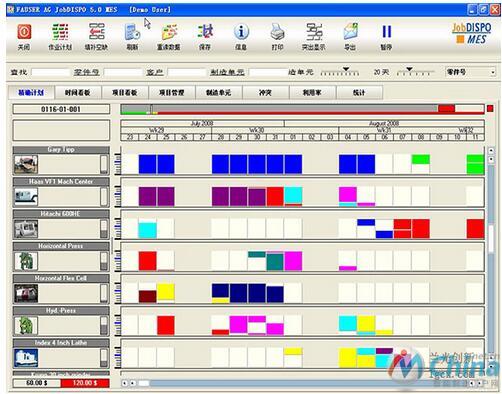This screenshot has width=502, height=394.
Task: Click the input field next to 客户
Action: pyautogui.click(x=187, y=72)
